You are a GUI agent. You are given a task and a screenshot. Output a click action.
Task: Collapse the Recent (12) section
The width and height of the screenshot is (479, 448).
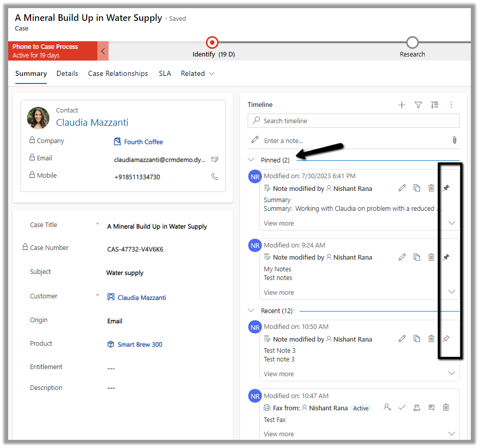tap(251, 311)
